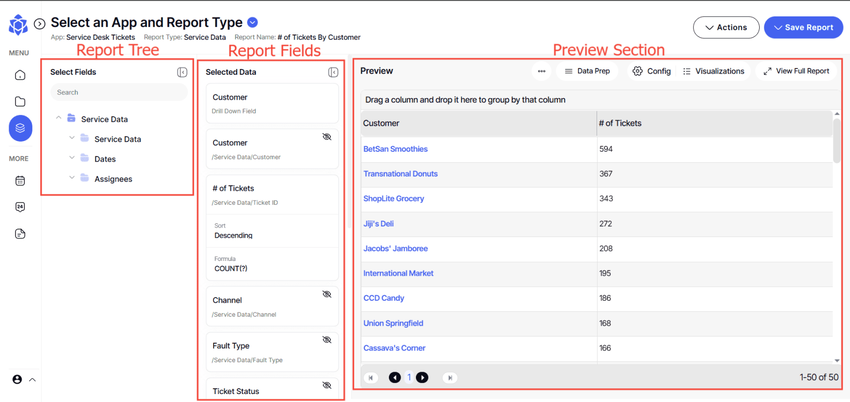The width and height of the screenshot is (850, 402).
Task: Open Config settings
Action: point(652,71)
